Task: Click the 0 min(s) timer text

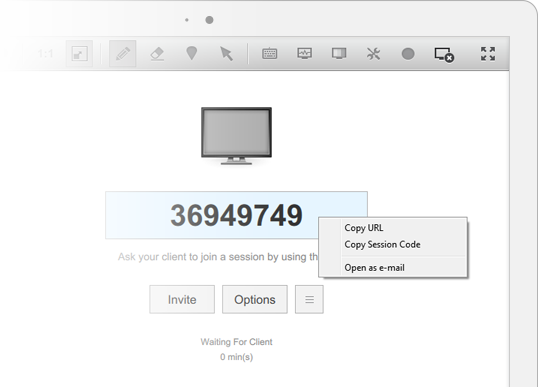Action: pyautogui.click(x=236, y=357)
